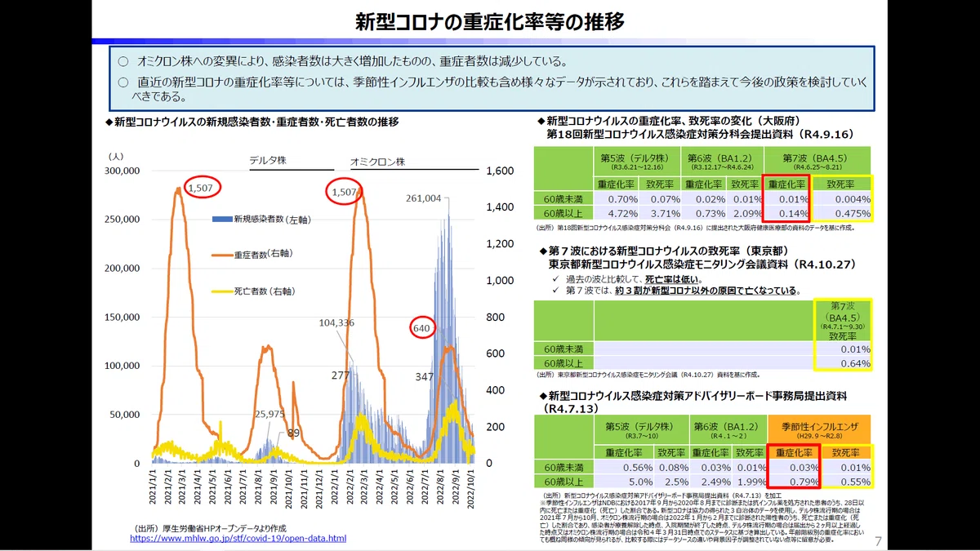Click the 1,600 right axis value

click(x=499, y=171)
